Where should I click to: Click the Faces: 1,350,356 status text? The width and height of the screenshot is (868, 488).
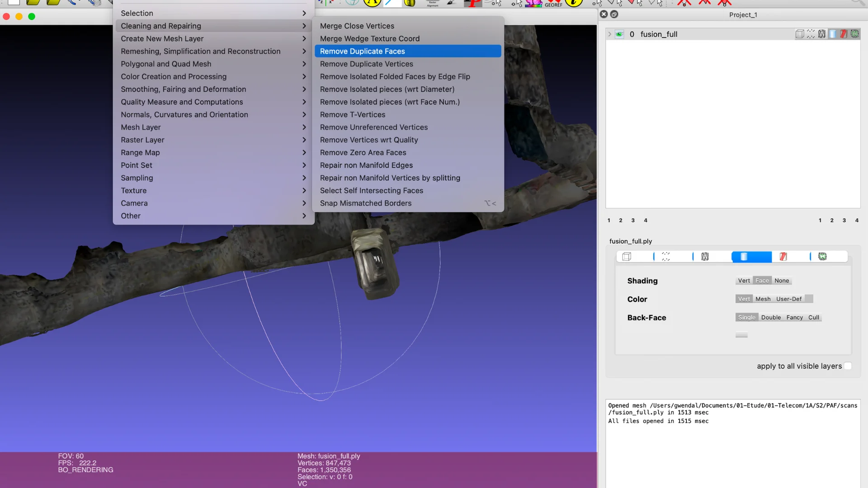click(x=324, y=470)
